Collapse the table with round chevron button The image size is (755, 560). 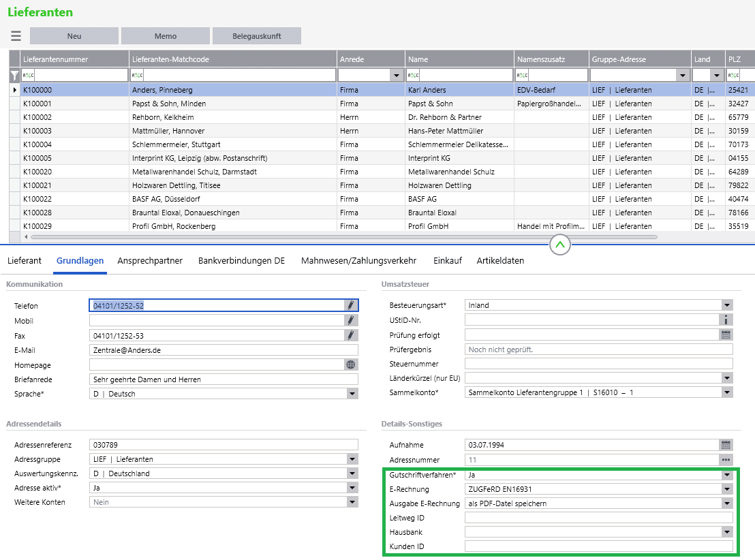pos(560,245)
